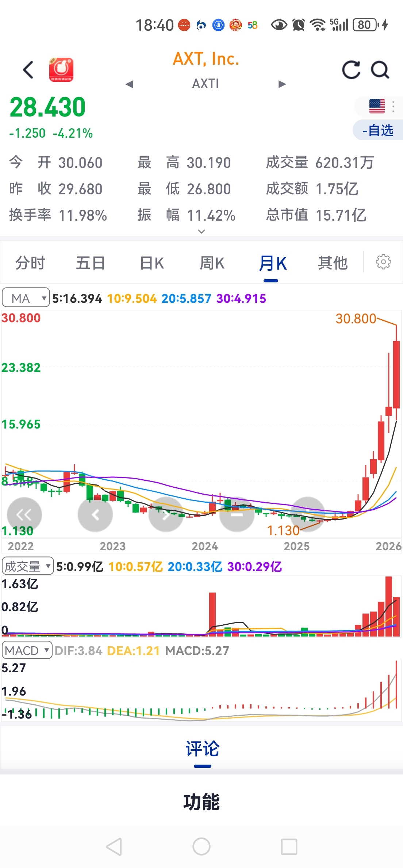
Task: Tap the MA 30:4.915 value
Action: pyautogui.click(x=241, y=298)
